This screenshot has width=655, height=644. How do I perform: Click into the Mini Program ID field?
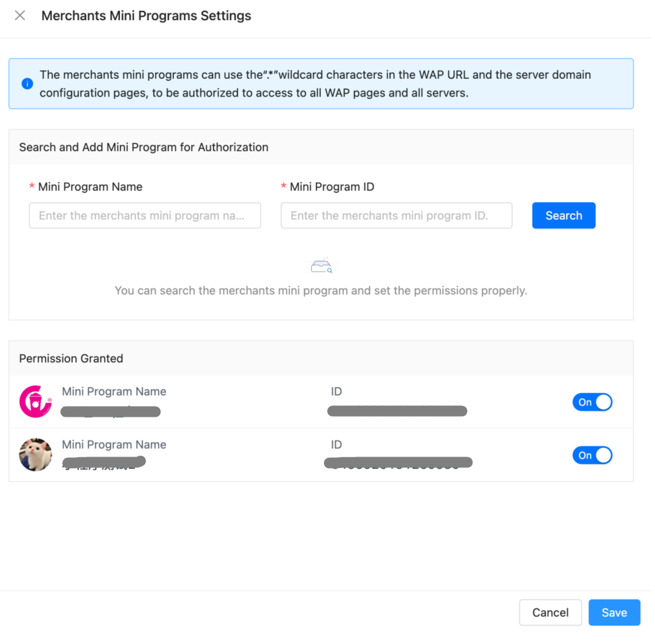[x=396, y=216]
